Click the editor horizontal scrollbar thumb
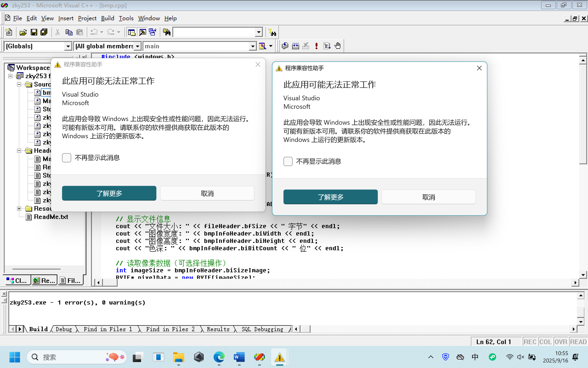This screenshot has width=588, height=368. (110, 282)
